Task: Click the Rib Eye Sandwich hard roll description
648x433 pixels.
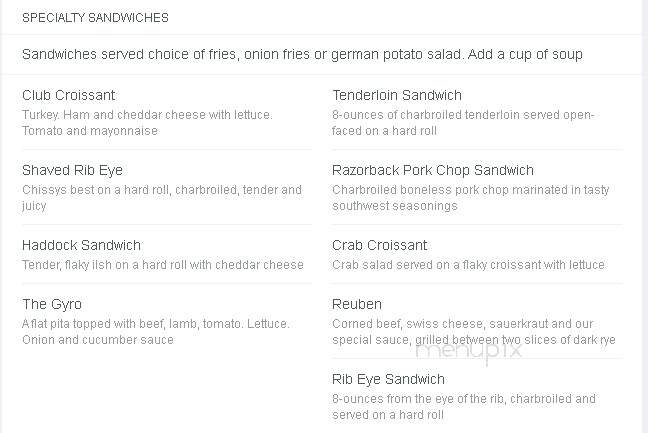Action: click(x=464, y=407)
